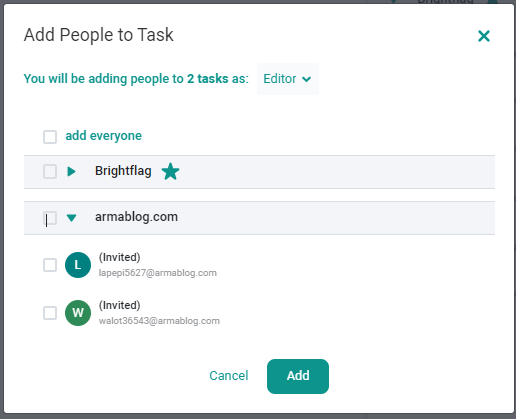
Task: Expand the Brightflag group arrow
Action: [71, 172]
